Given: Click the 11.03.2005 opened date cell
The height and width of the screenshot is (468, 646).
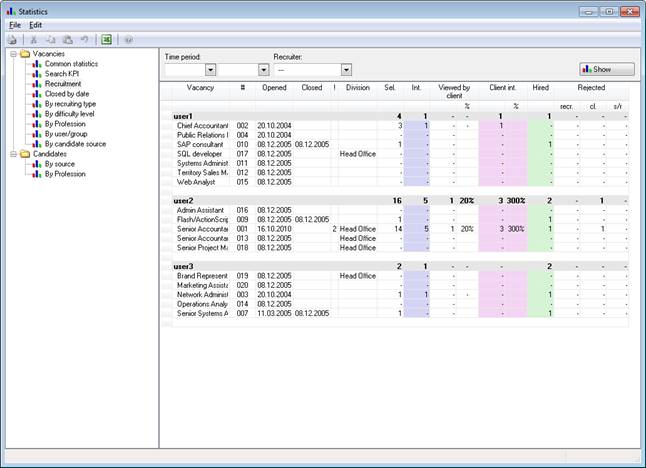Looking at the screenshot, I should click(274, 314).
